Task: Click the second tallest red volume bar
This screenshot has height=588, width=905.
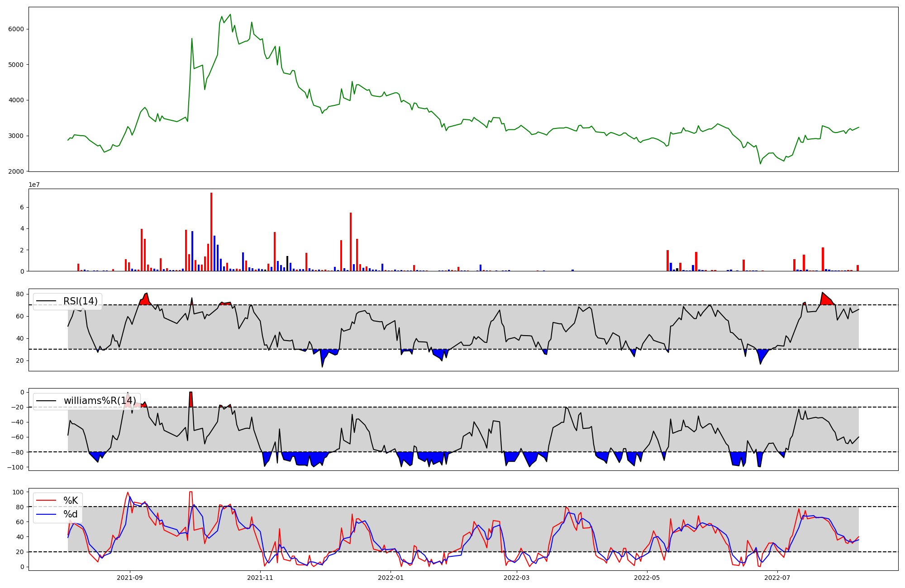Action: (x=351, y=242)
